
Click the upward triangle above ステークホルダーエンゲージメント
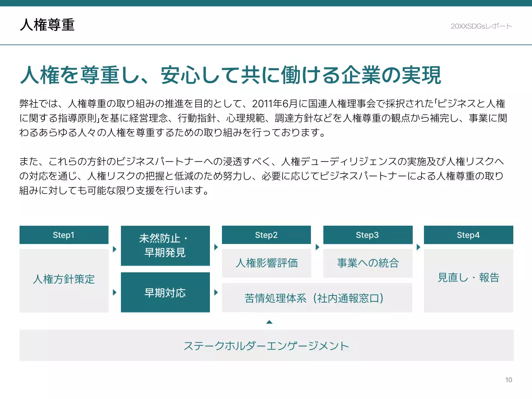pyautogui.click(x=269, y=322)
